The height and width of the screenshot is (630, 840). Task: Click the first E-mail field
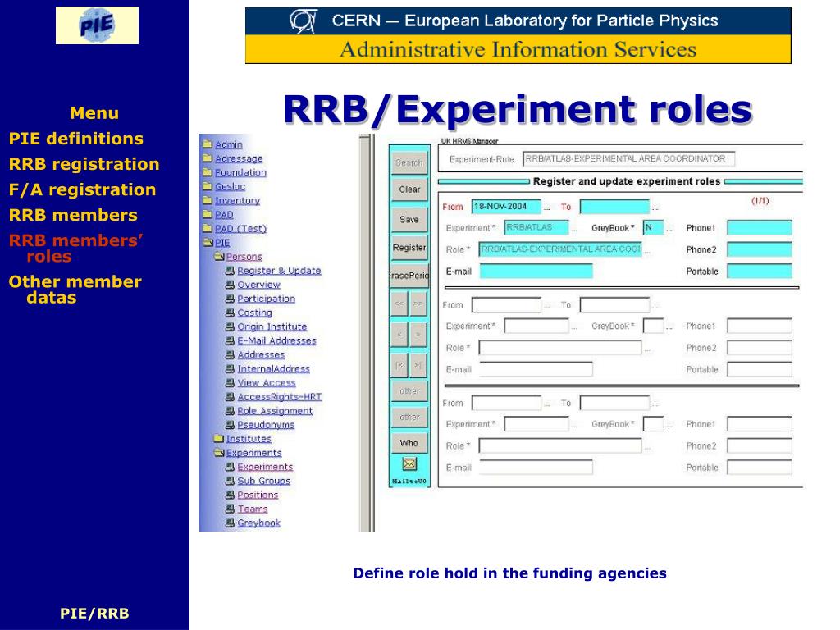tap(536, 271)
